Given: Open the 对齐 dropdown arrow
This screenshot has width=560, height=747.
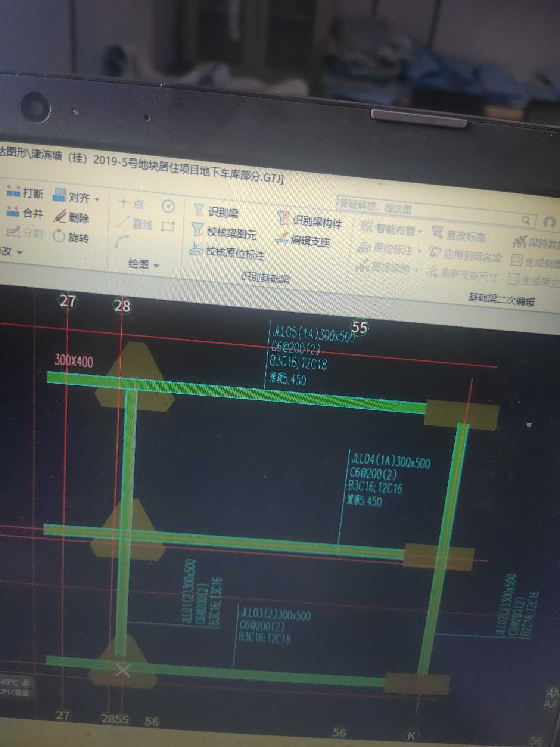Looking at the screenshot, I should tap(97, 199).
